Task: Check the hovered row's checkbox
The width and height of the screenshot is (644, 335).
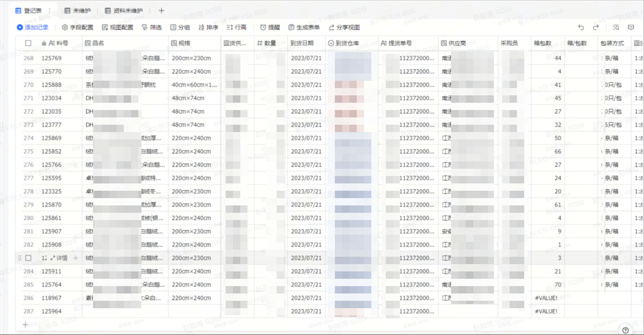Action: pyautogui.click(x=29, y=258)
